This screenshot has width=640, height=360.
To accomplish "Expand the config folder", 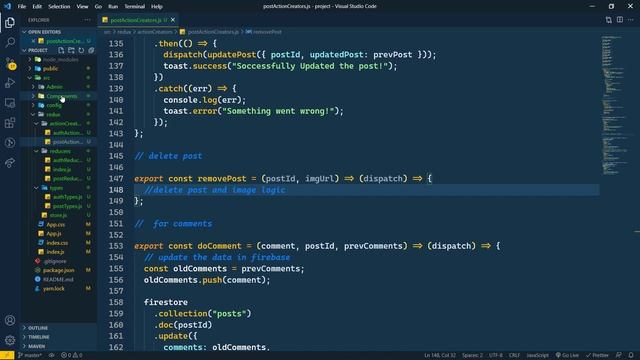I will [x=33, y=105].
